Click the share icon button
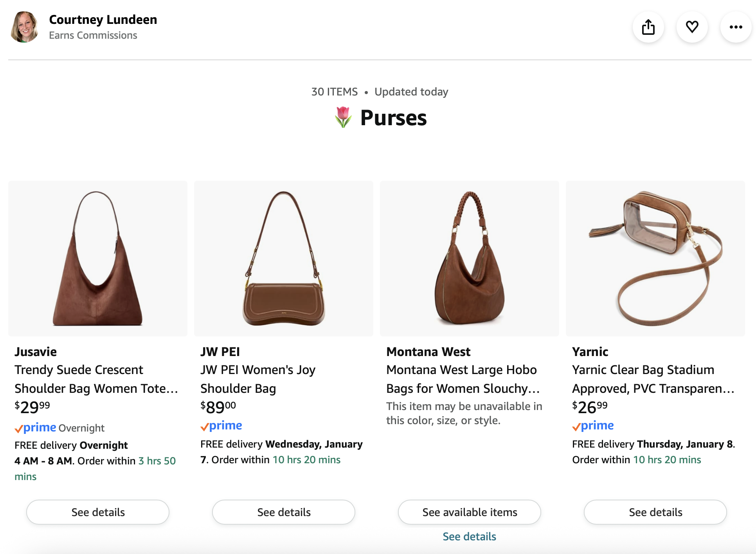 coord(648,27)
